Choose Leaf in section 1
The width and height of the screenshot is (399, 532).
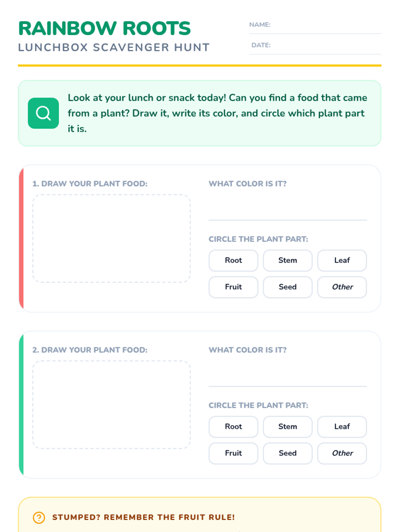click(342, 260)
